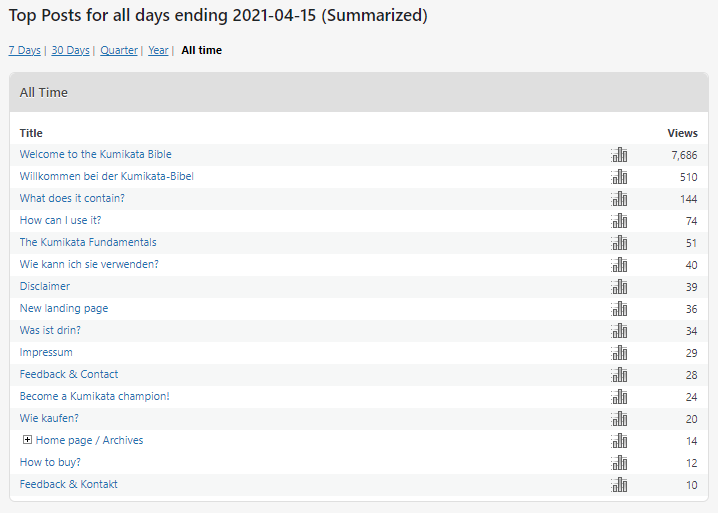Show stats chart icon for New landing page
Image resolution: width=718 pixels, height=513 pixels.
point(619,309)
